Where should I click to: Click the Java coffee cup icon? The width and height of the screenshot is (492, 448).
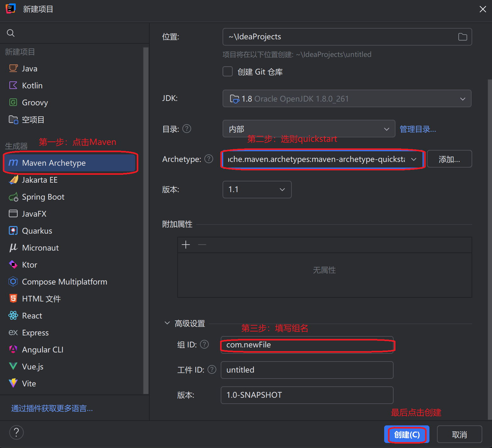(x=13, y=68)
